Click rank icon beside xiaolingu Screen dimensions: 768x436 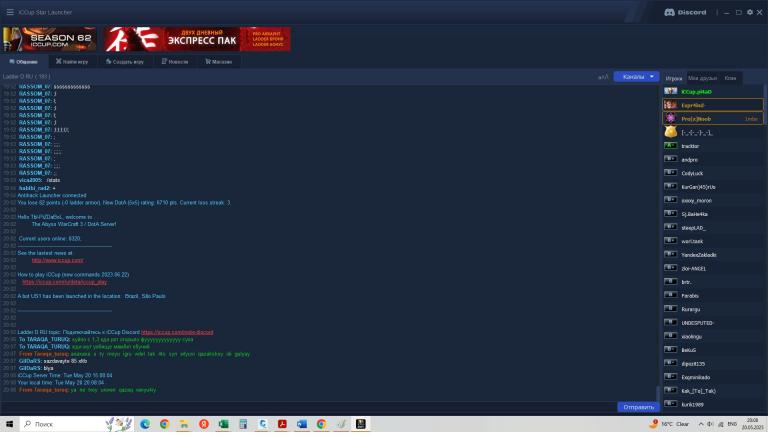671,336
